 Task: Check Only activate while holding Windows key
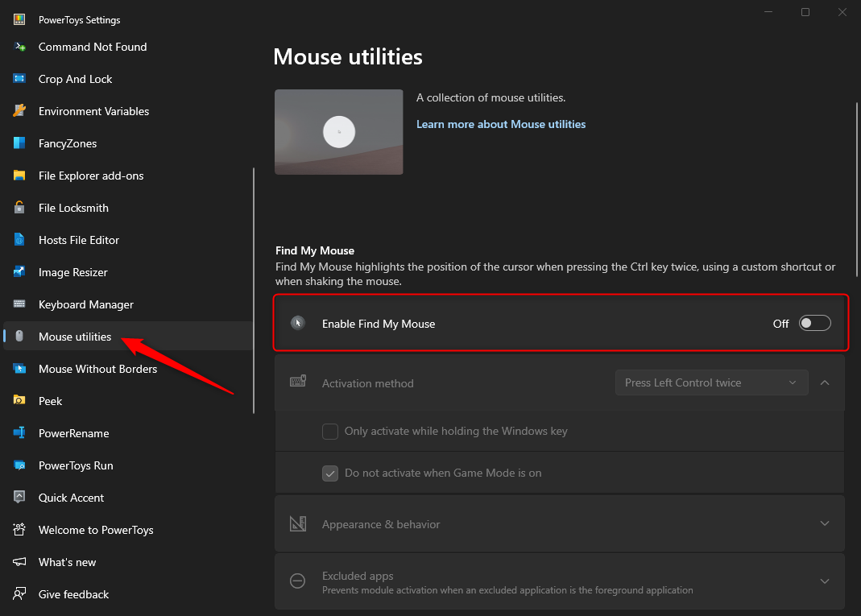[330, 432]
